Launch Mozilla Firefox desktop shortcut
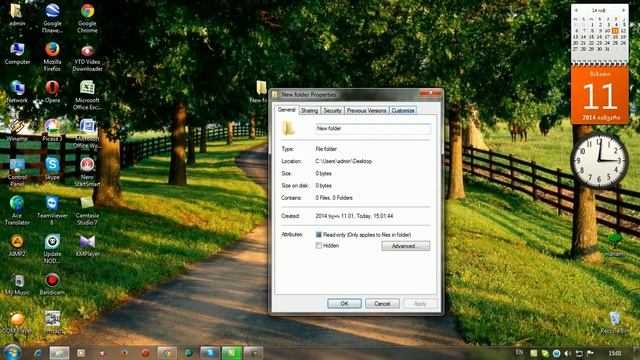 [x=52, y=56]
